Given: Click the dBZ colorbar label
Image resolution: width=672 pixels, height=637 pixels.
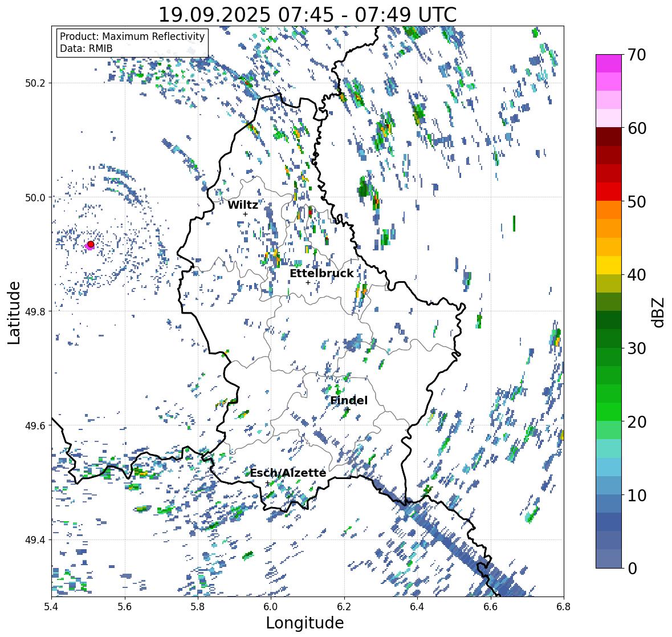Looking at the screenshot, I should tap(659, 312).
